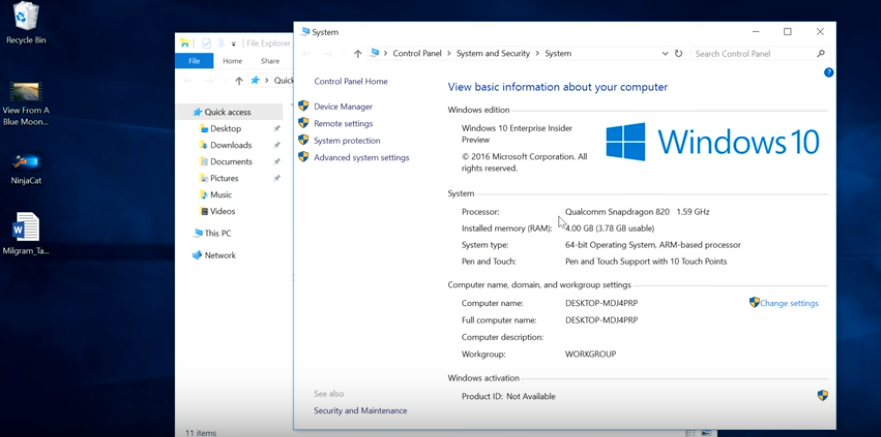Click the refresh icon in System address bar
This screenshot has width=881, height=437.
click(678, 53)
